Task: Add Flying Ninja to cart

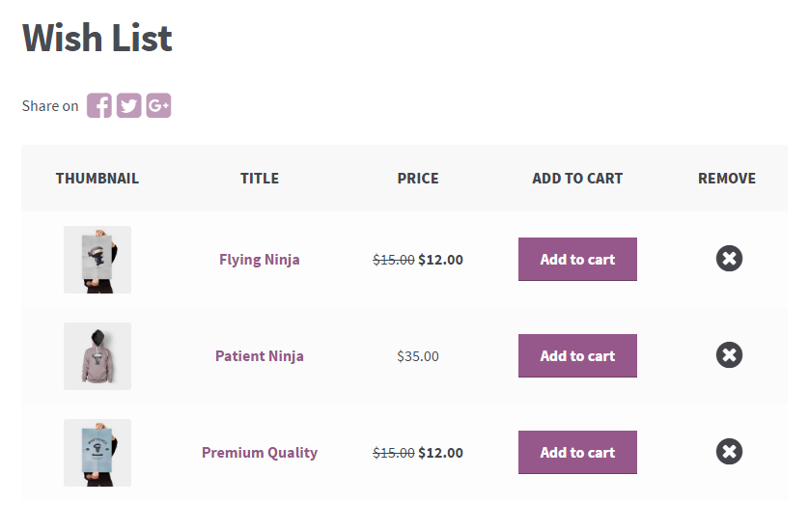Action: [577, 259]
